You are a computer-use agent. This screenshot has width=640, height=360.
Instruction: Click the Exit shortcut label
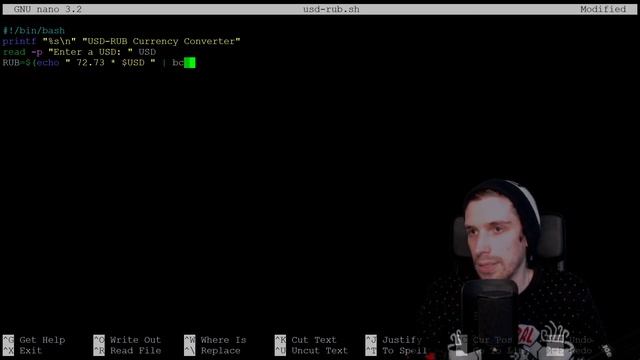[31, 350]
